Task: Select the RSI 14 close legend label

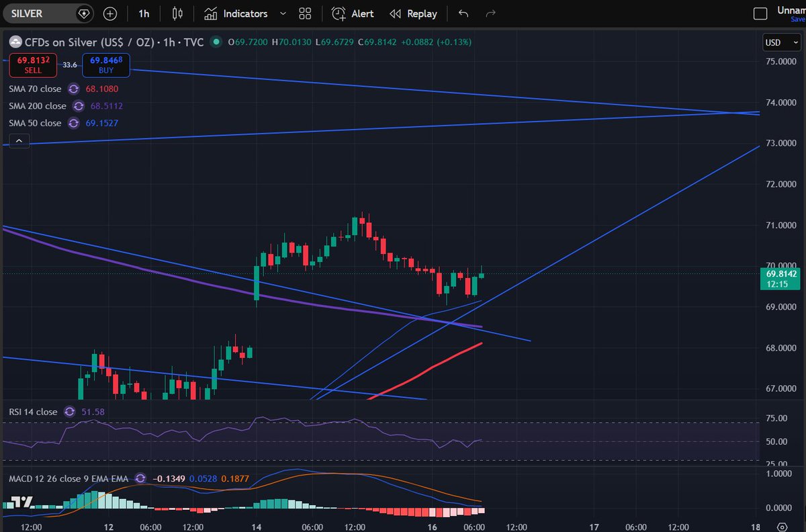Action: (x=34, y=412)
